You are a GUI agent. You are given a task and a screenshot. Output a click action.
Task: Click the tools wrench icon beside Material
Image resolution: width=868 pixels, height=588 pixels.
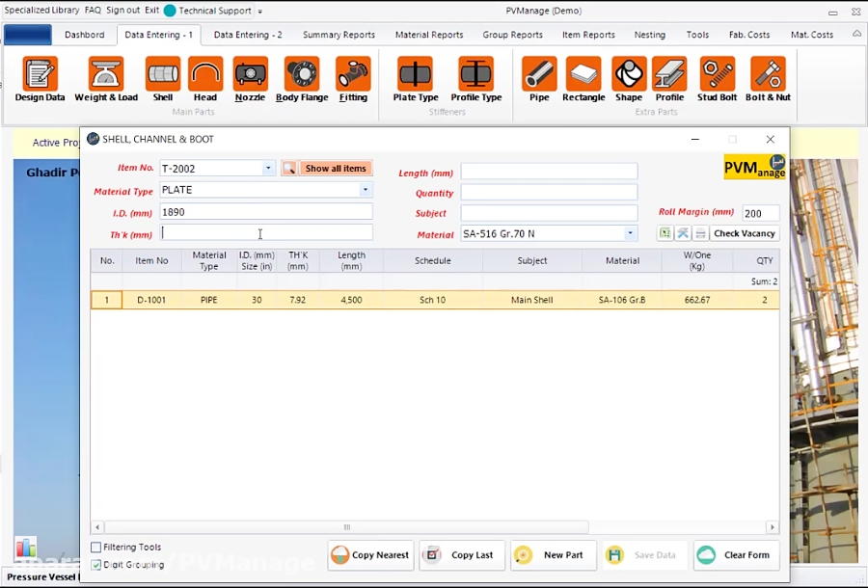683,233
